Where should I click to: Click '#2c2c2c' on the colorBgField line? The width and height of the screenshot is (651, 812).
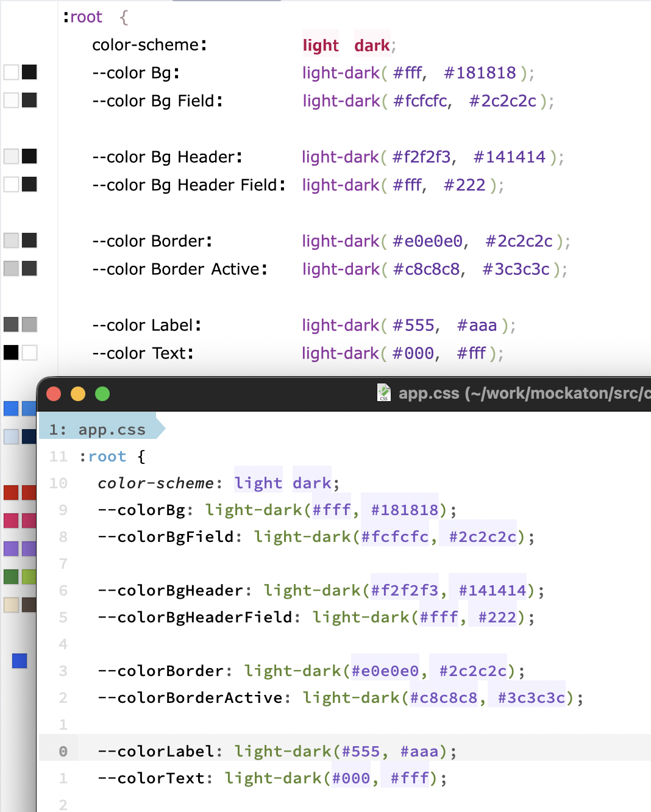483,537
